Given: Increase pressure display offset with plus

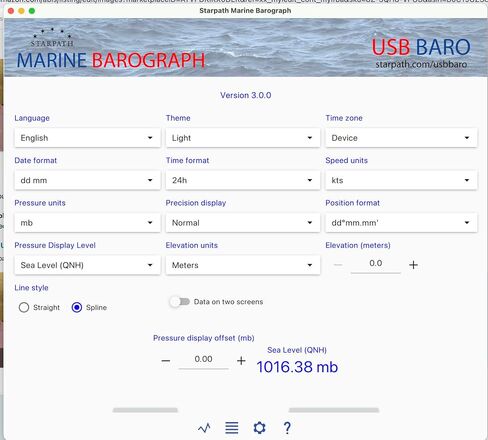Looking at the screenshot, I should (x=241, y=361).
